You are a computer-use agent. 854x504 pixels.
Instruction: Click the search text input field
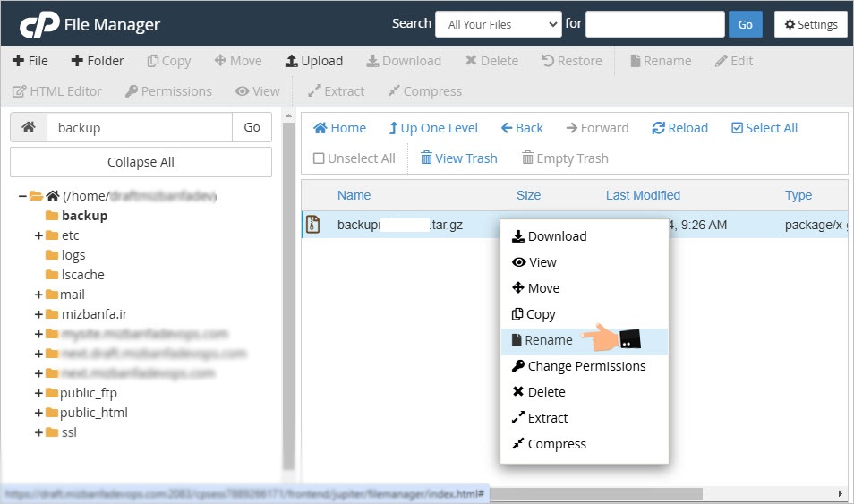pos(654,24)
